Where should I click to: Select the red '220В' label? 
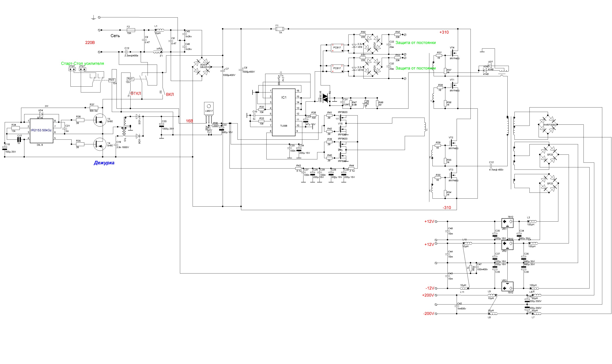coord(90,43)
